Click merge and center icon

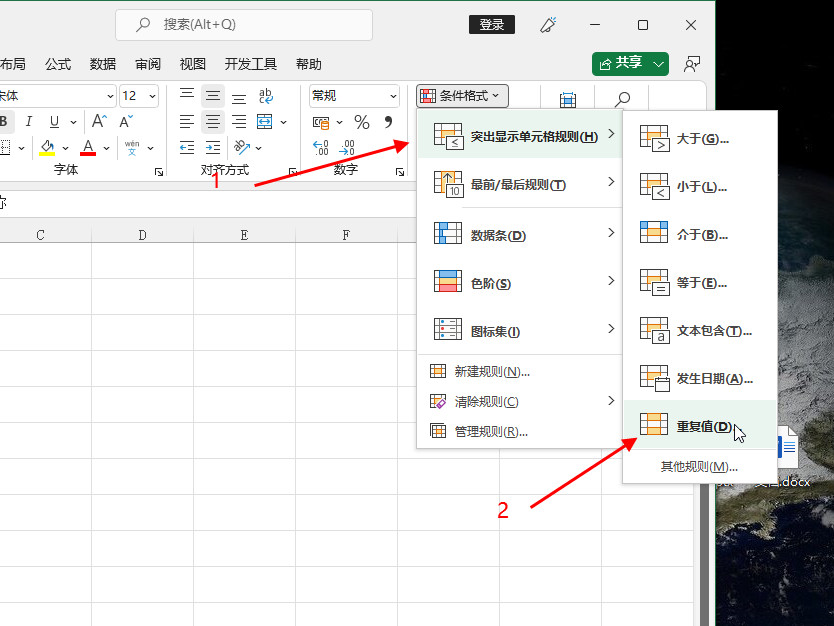(x=264, y=122)
